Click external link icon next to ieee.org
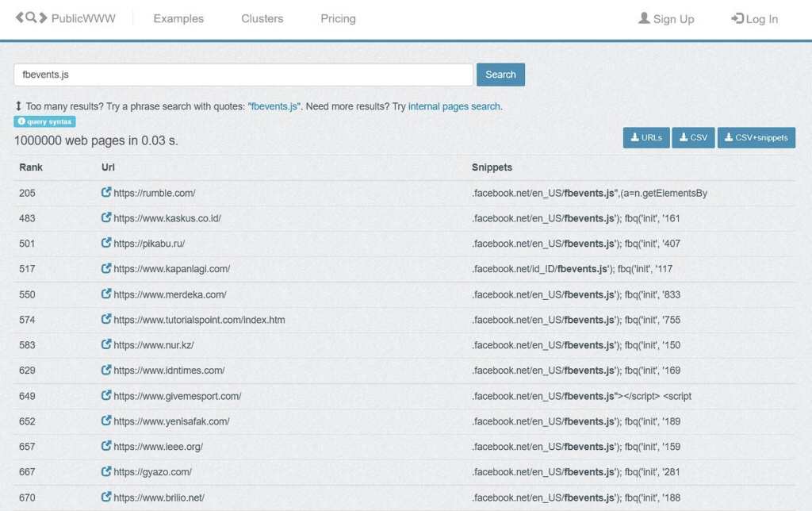 pos(106,447)
